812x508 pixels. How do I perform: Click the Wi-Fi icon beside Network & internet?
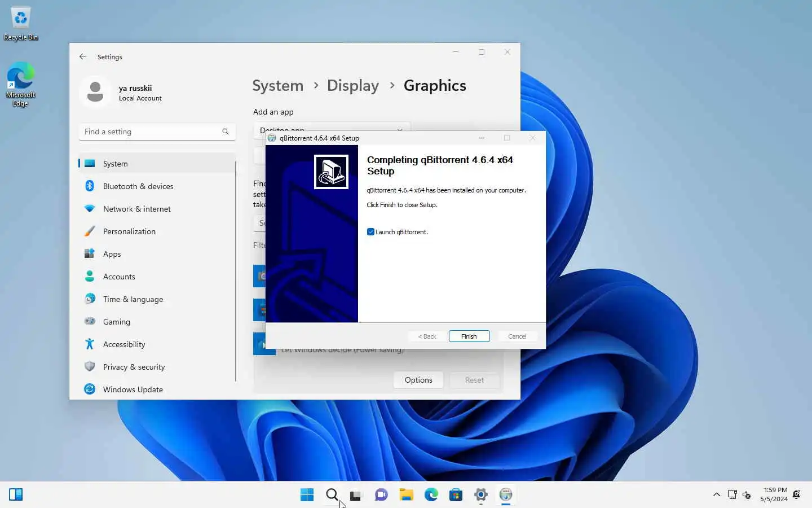(90, 208)
